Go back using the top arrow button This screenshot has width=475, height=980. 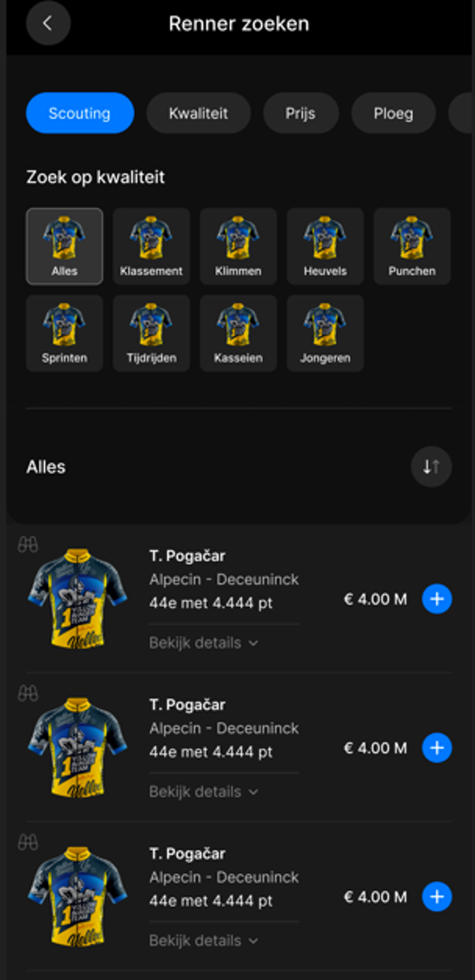point(48,23)
